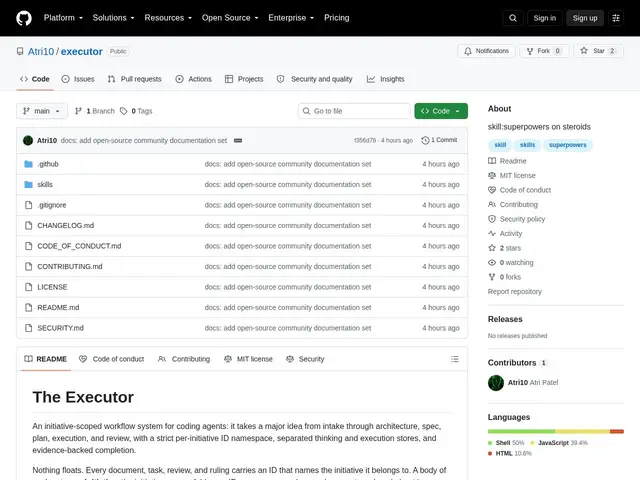Open the appearance settings icon beside Sign up
The image size is (640, 480).
(616, 18)
